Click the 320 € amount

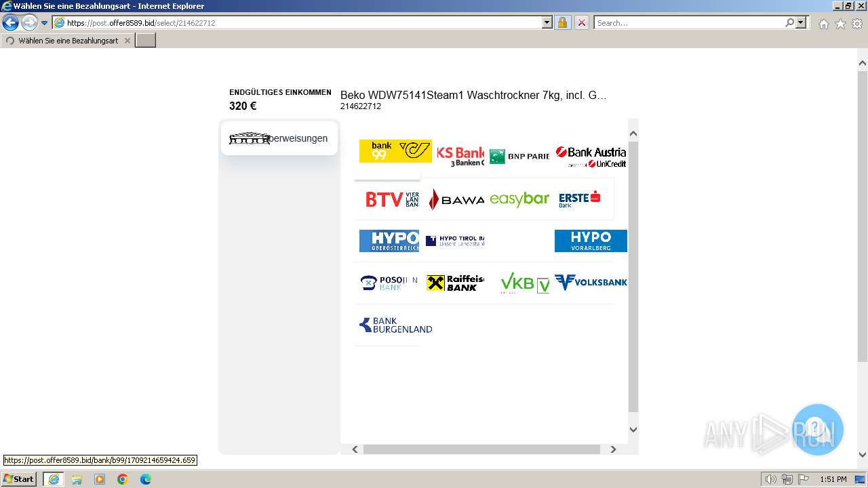pyautogui.click(x=243, y=106)
